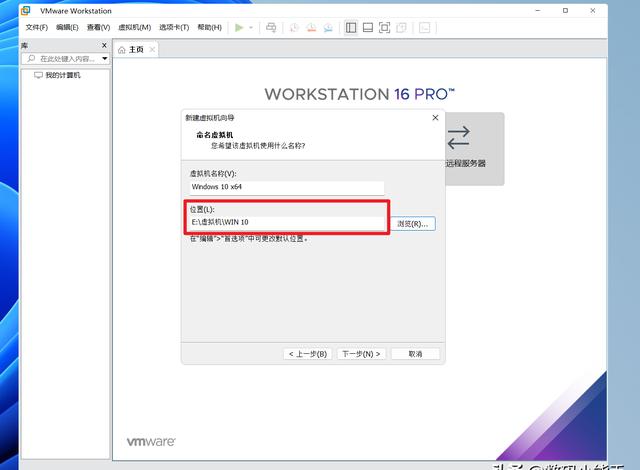
Task: Close the VMware Workstation window
Action: coord(593,11)
